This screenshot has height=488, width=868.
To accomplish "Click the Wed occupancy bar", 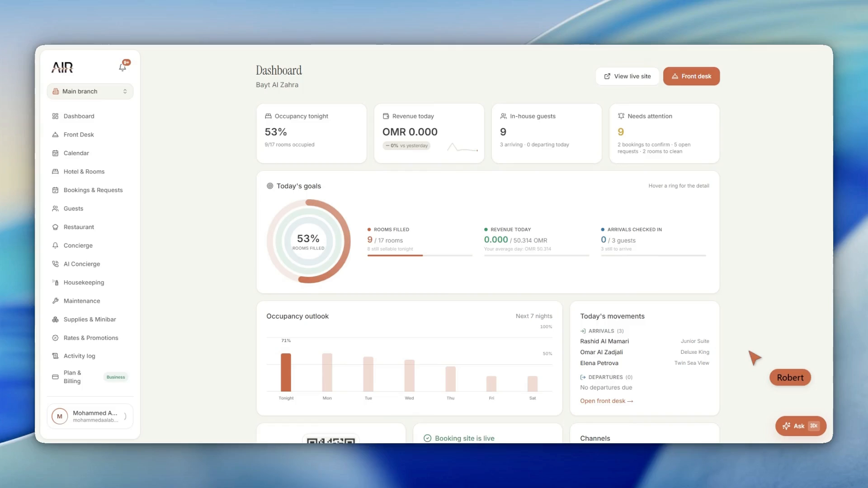I will pos(409,375).
